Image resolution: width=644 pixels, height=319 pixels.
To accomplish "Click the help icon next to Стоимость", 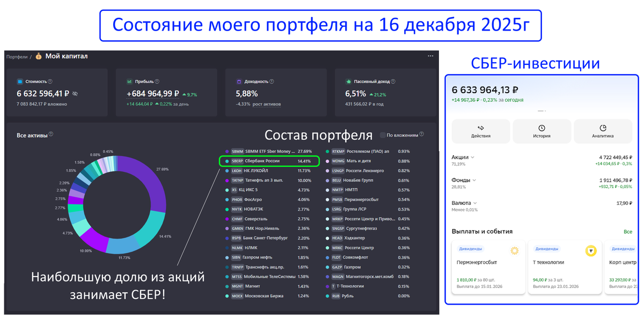I will click(x=50, y=81).
